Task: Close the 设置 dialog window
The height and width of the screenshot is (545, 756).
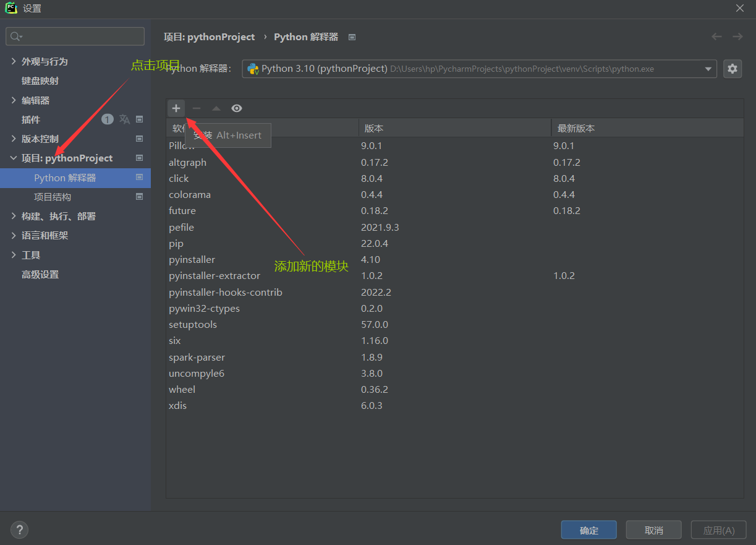Action: (x=740, y=8)
